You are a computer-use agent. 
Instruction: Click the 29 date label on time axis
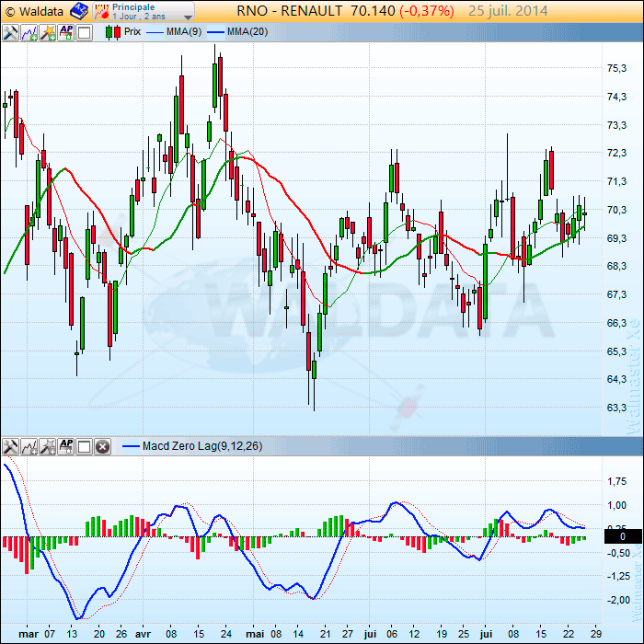pyautogui.click(x=596, y=634)
